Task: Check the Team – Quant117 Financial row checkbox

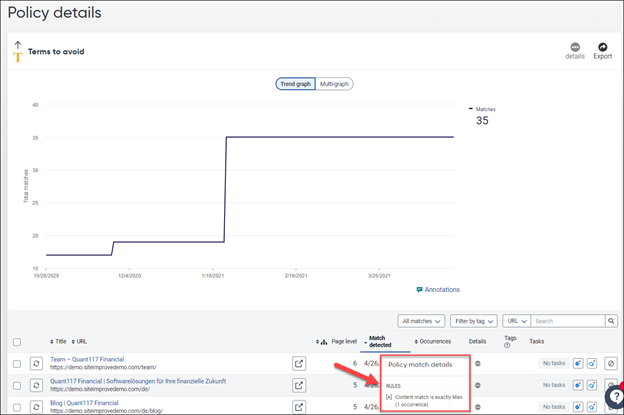Action: click(17, 364)
